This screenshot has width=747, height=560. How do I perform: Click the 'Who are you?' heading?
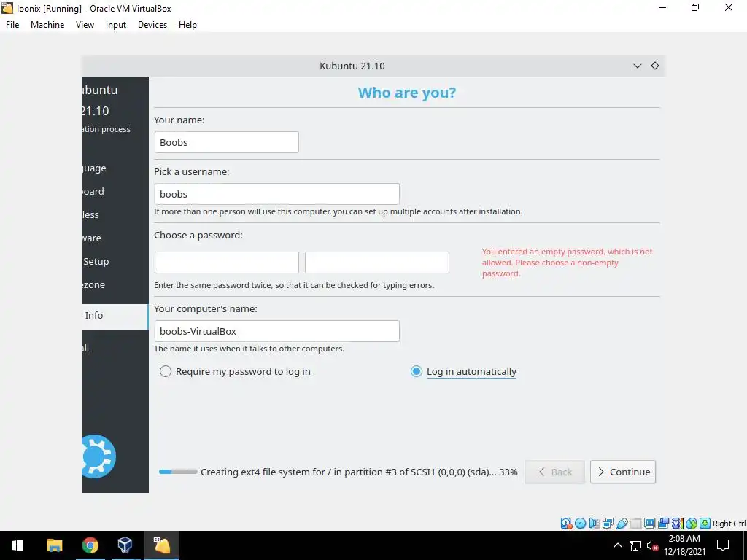(x=407, y=93)
